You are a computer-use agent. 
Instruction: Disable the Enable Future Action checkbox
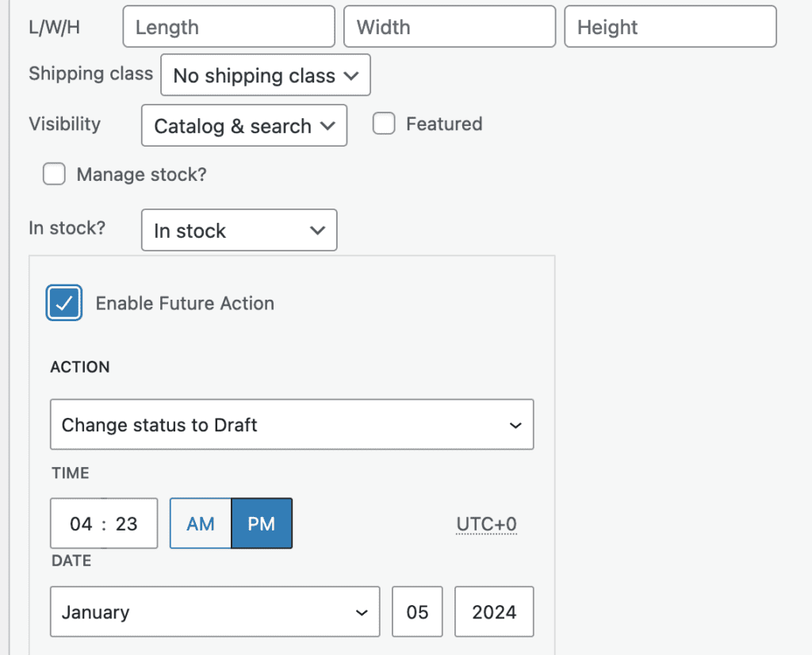click(x=64, y=302)
